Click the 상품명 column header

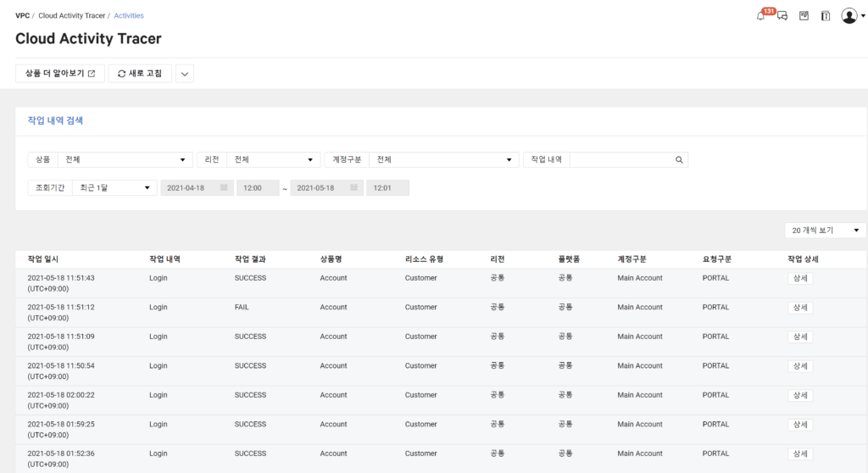pos(331,259)
